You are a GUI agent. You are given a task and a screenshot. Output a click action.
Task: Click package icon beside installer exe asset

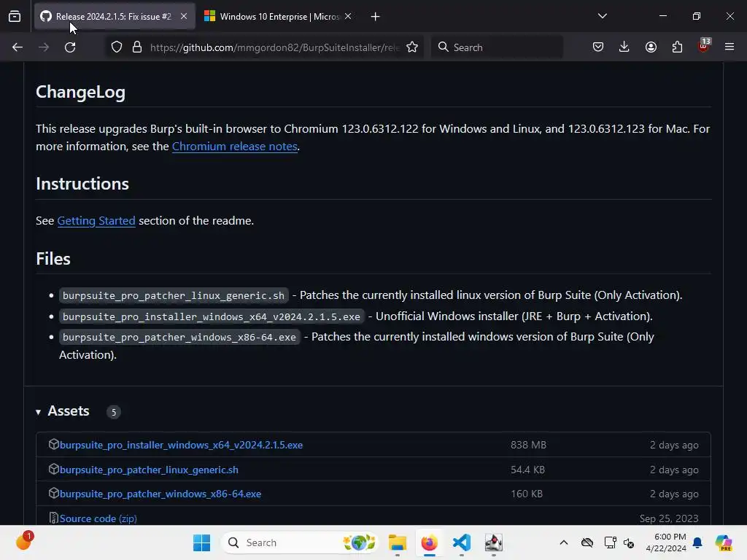click(53, 444)
